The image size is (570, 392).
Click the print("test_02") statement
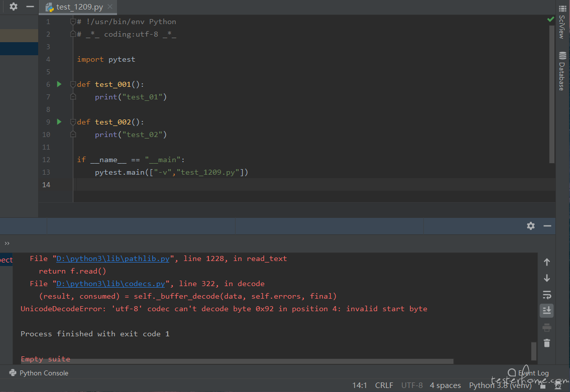[x=131, y=135]
